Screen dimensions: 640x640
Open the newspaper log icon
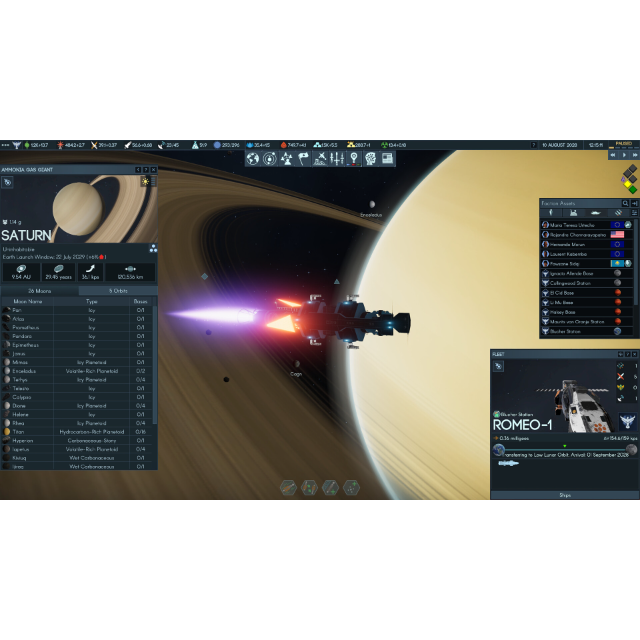tap(387, 159)
